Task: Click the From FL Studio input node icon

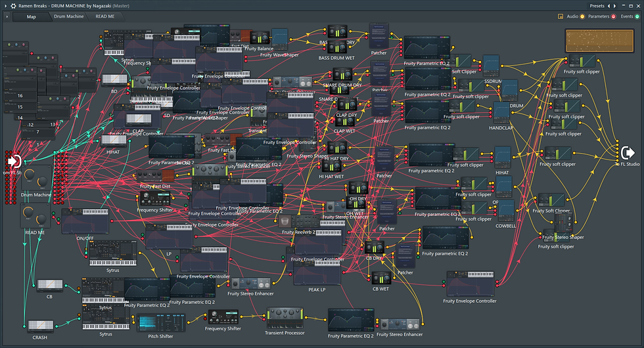Action: coord(14,162)
